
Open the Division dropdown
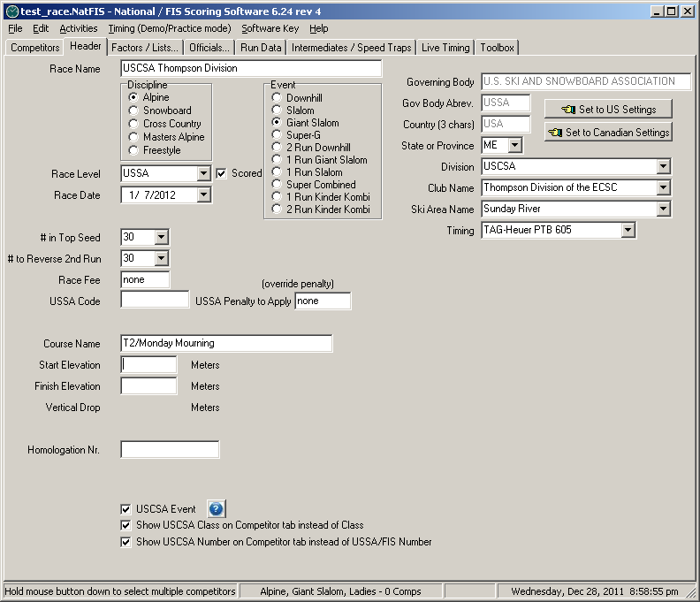664,166
